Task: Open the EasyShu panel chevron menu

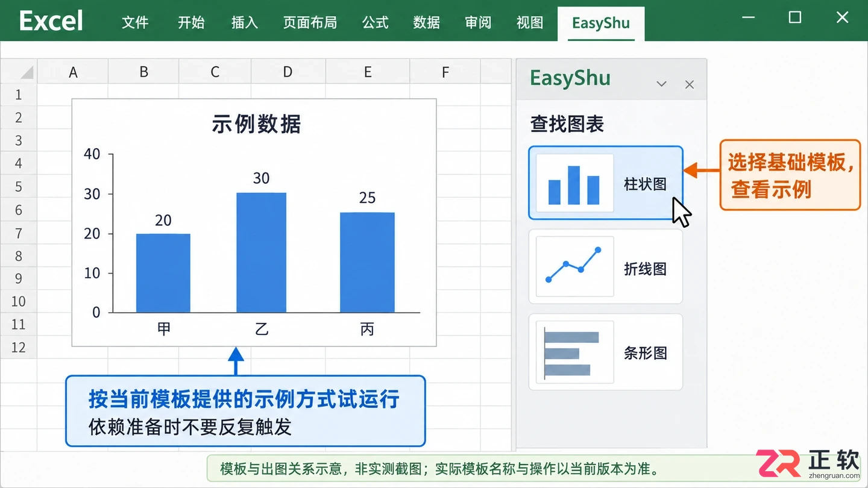Action: [661, 84]
